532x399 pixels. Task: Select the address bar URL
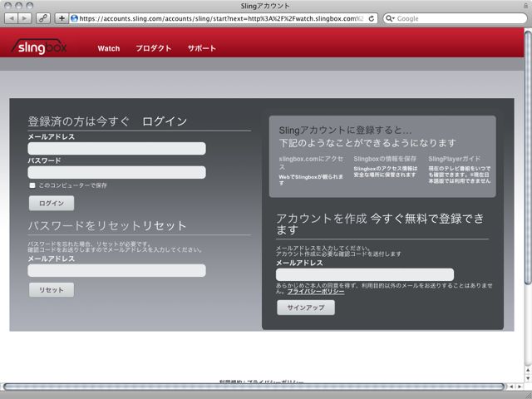(221, 18)
